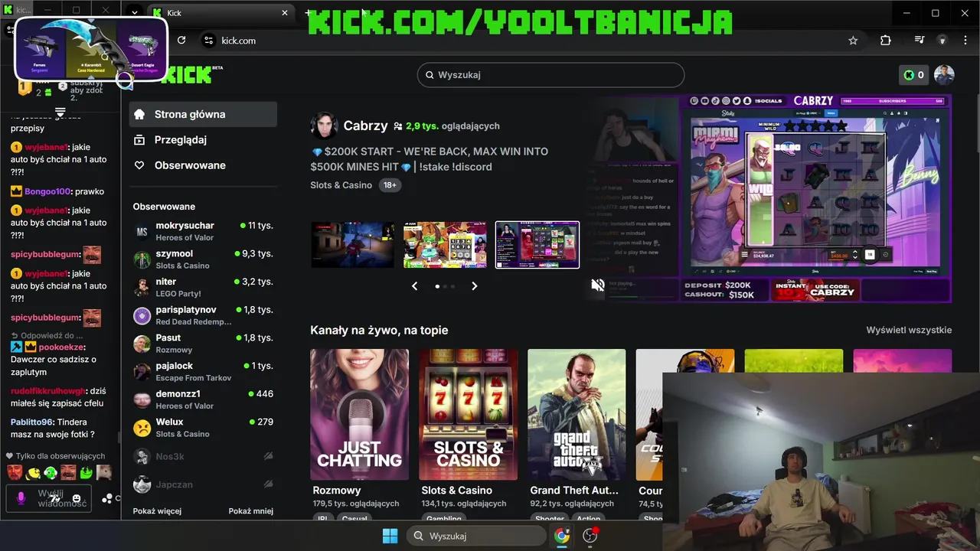Open emoji picker in chat input

(77, 498)
